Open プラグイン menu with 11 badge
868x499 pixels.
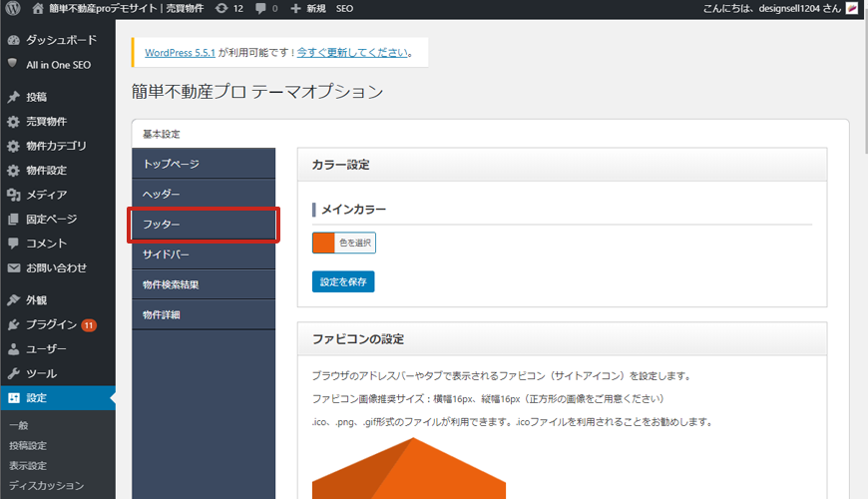click(x=51, y=324)
